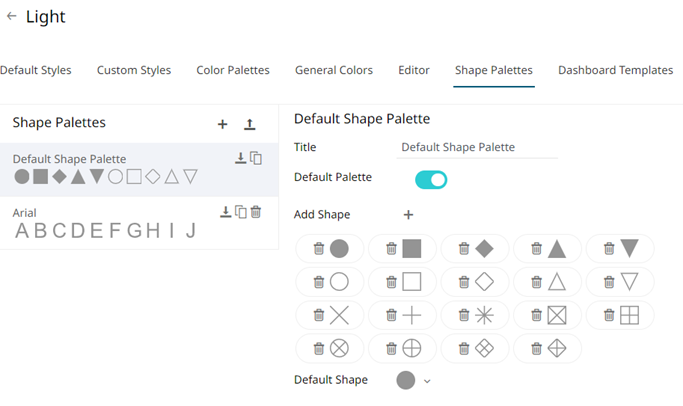The image size is (683, 406).
Task: Click the plus icon beside Add Shape
Action: [x=408, y=215]
